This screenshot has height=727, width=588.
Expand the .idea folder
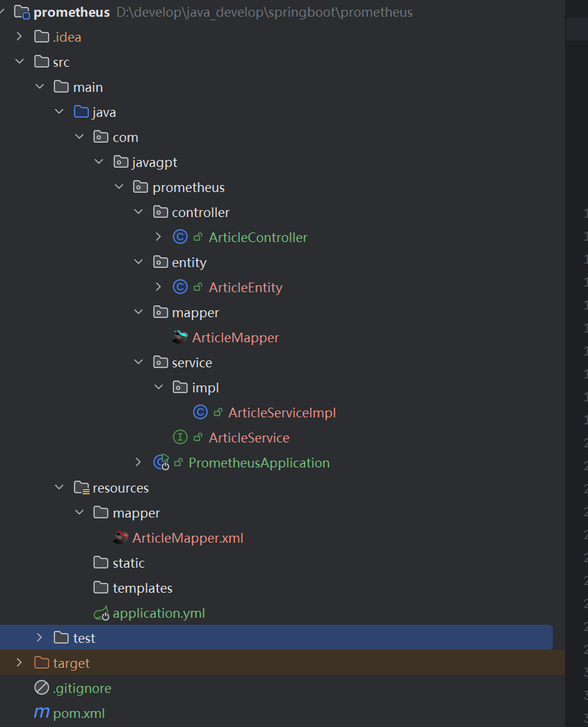(x=19, y=36)
